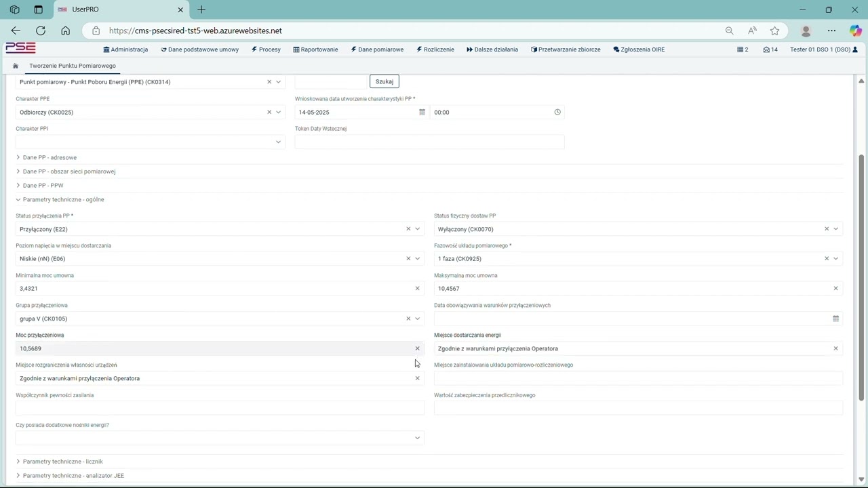
Task: Open calendar for data obowiązywania warunków przyłączeniowych
Action: click(x=836, y=319)
